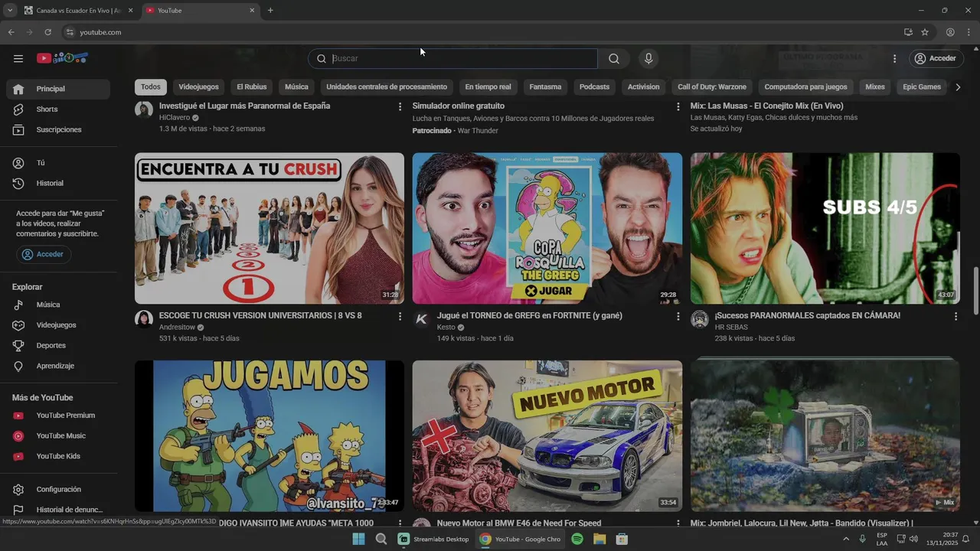Select Computadora para juegos chip
Viewport: 980px width, 551px height.
[805, 87]
